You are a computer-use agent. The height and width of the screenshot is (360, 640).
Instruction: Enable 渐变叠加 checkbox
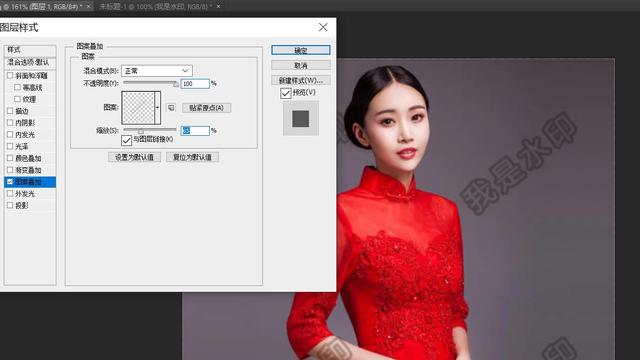pyautogui.click(x=10, y=170)
